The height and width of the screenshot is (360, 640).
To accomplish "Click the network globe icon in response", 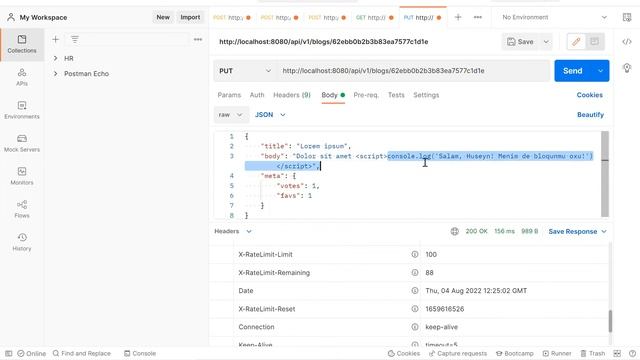I will (x=454, y=231).
